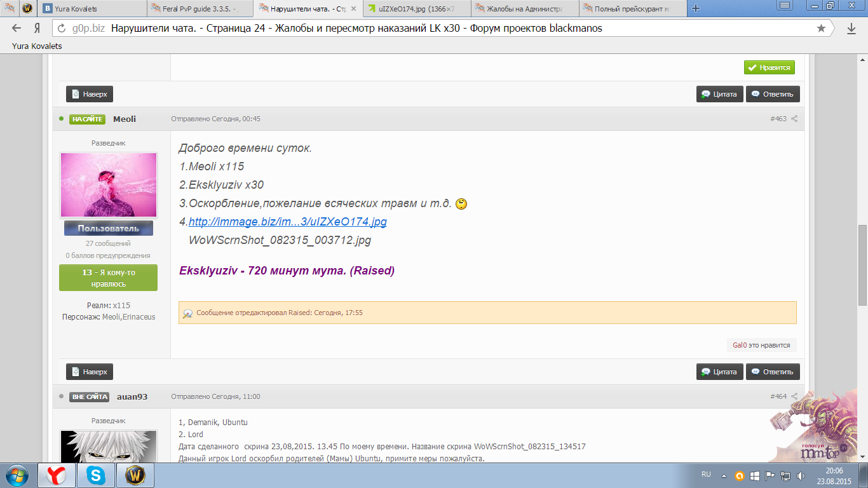Open a new browser tab
This screenshot has width=868, height=488.
pos(696,9)
